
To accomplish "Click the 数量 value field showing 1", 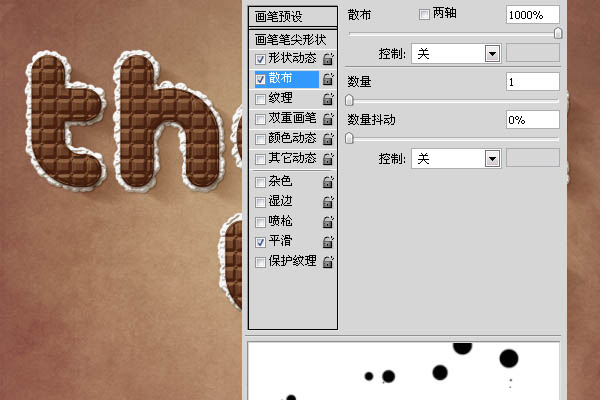I will (x=533, y=82).
